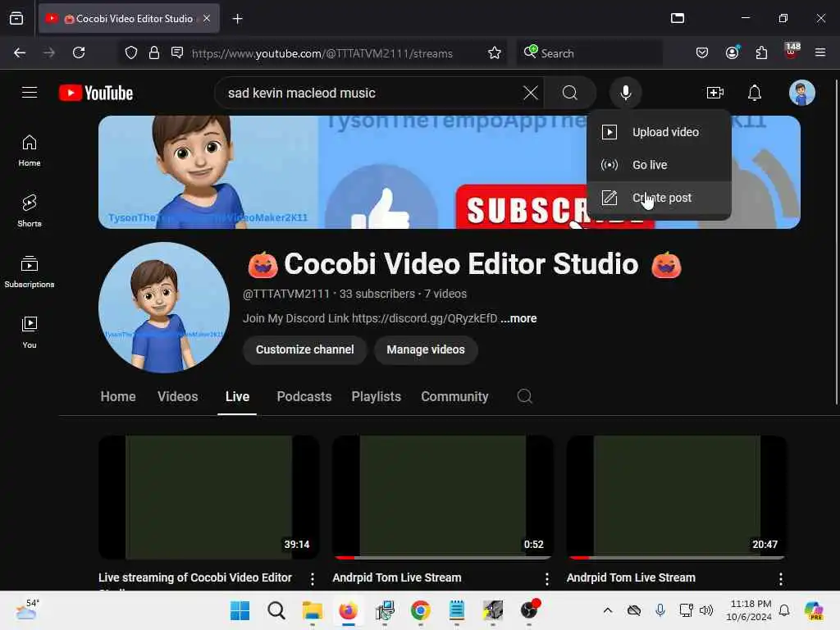The height and width of the screenshot is (630, 840).
Task: Click the channel profile picture
Action: pyautogui.click(x=164, y=308)
